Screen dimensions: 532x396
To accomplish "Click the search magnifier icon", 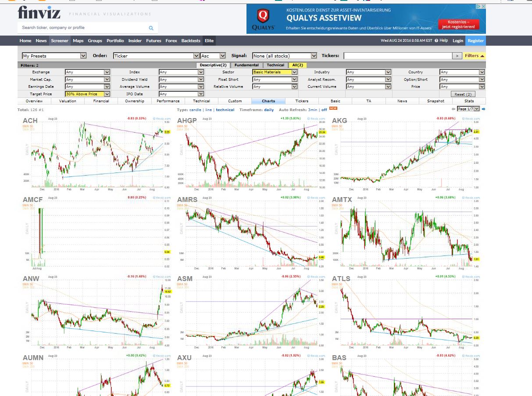I will tap(151, 28).
